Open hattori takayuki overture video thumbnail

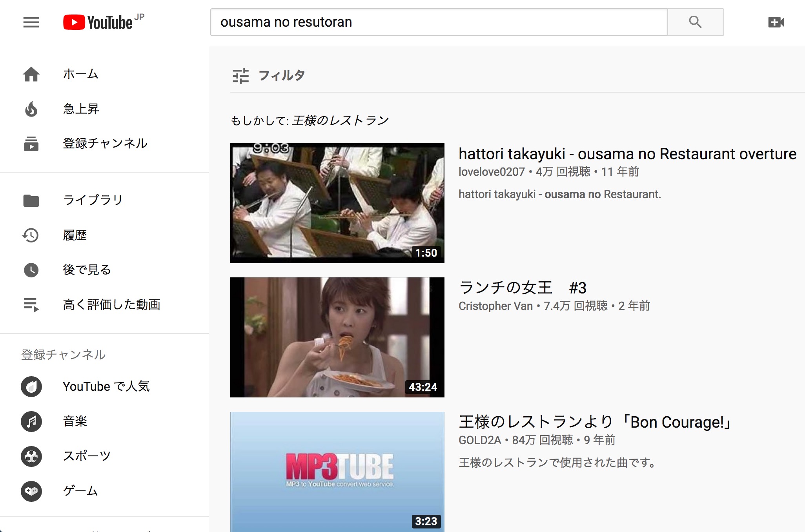click(337, 203)
